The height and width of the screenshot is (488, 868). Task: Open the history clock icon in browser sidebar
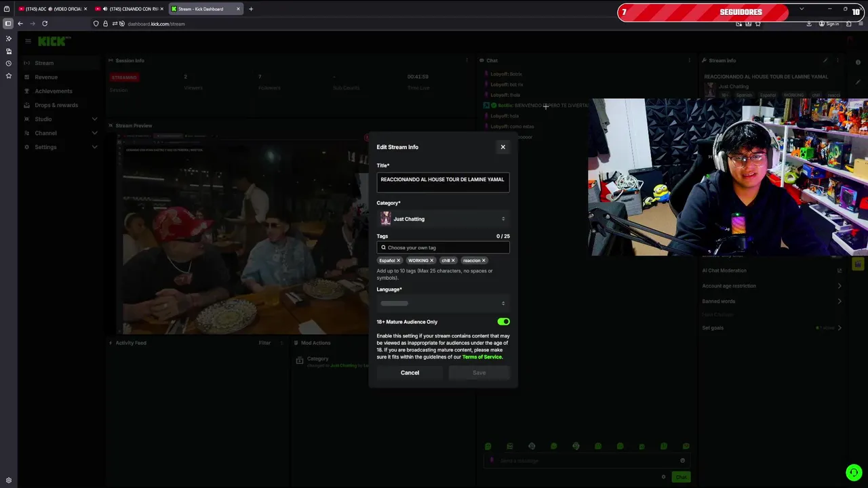8,64
